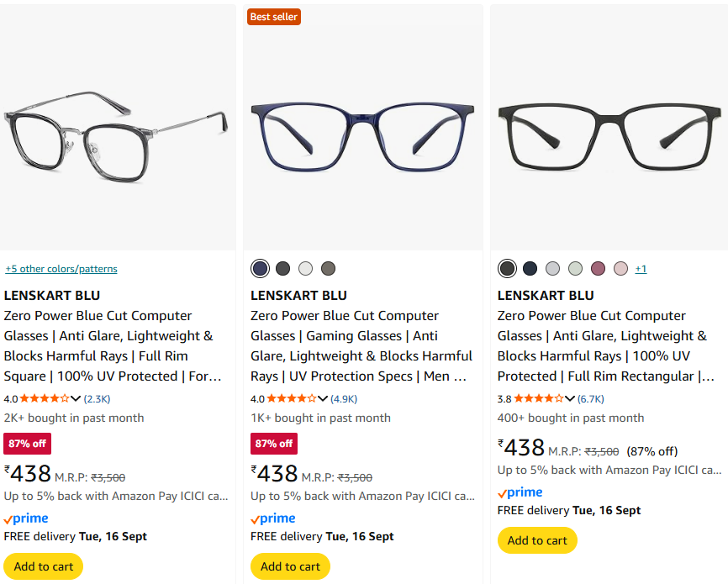Choose the white swatch on the middle glasses
The width and height of the screenshot is (728, 584).
coord(305,269)
